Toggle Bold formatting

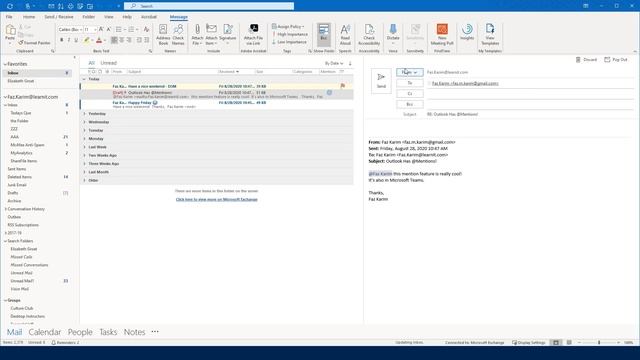click(x=62, y=40)
